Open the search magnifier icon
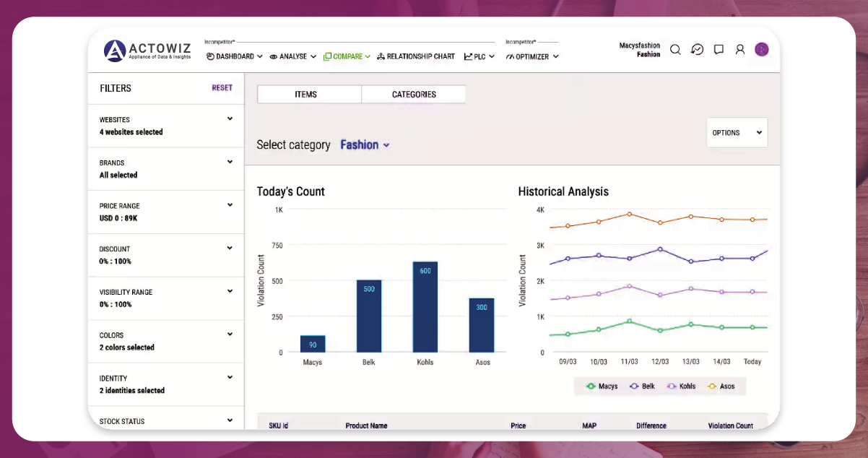This screenshot has height=458, width=868. 675,50
